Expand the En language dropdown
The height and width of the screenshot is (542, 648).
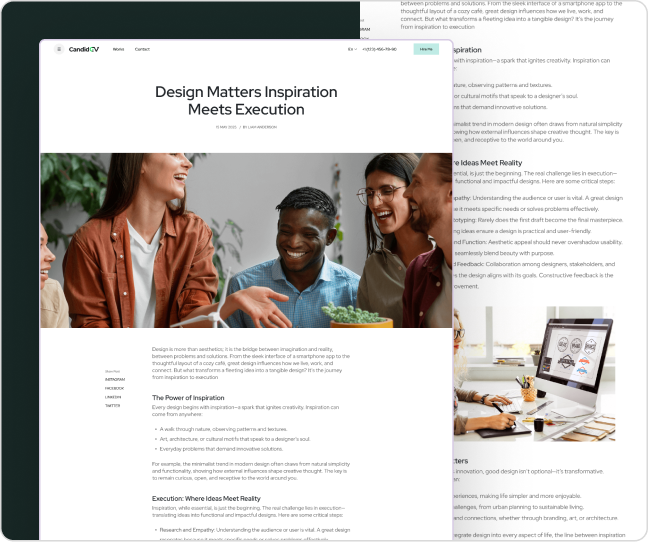pos(352,49)
